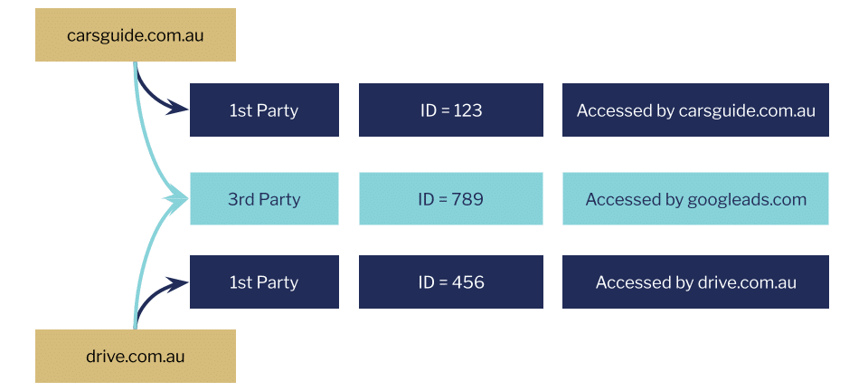
Task: Click the teal 3rd Party box
Action: point(264,199)
